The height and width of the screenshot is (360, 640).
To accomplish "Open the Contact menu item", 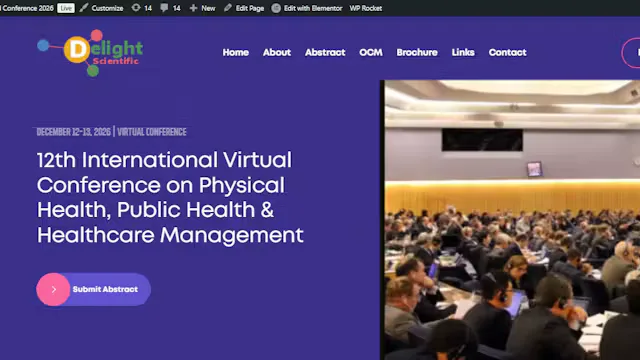I will point(507,53).
